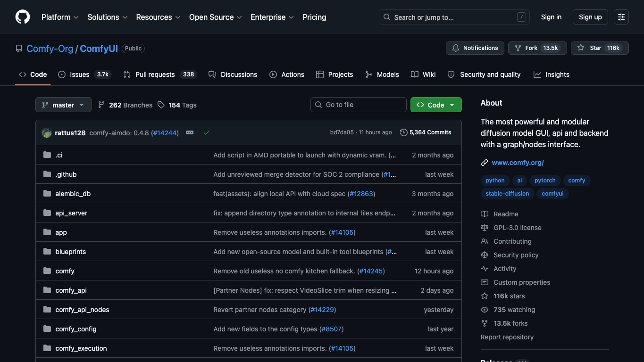Switch to the Pull requests tab
Screen dimensions: 644x362
[x=160, y=74]
